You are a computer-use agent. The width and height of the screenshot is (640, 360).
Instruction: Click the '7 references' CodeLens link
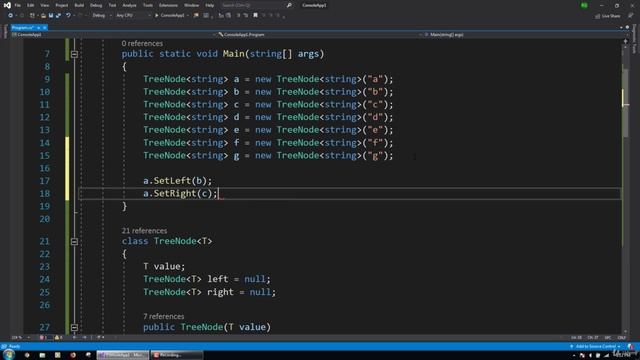tap(163, 316)
